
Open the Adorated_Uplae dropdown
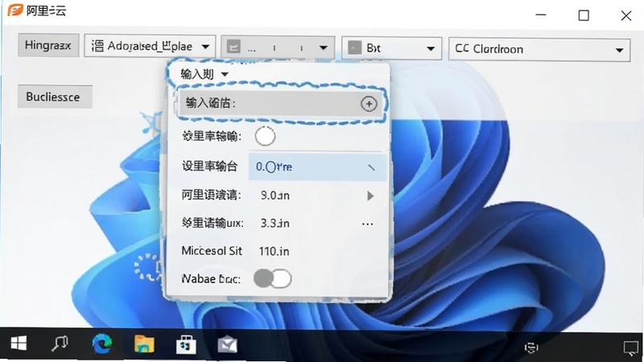[x=150, y=47]
